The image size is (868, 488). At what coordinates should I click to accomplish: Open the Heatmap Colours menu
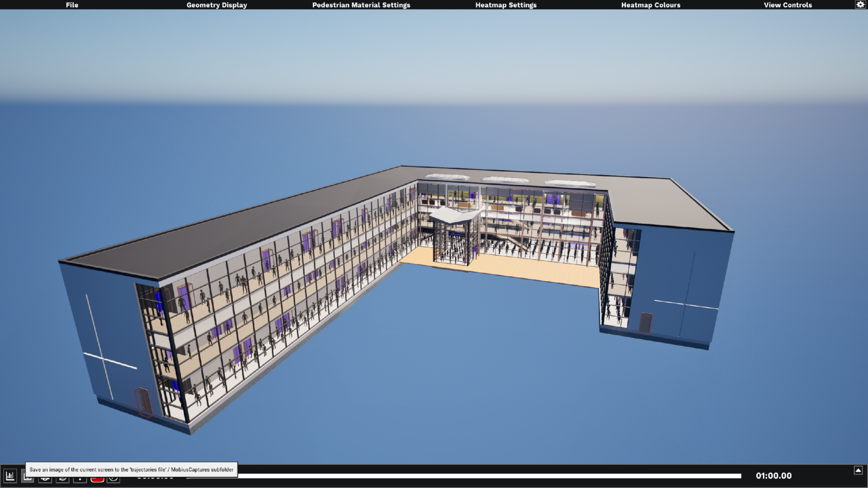pos(651,5)
